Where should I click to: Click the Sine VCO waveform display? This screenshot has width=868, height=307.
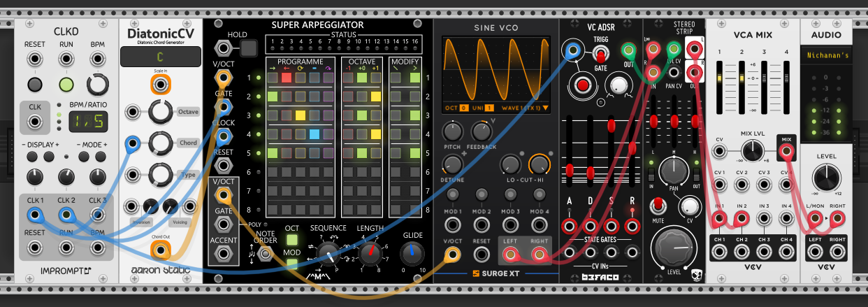[497, 71]
